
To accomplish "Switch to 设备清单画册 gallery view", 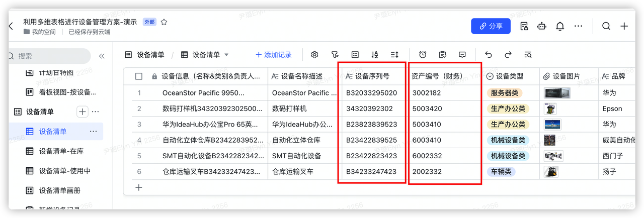I will pyautogui.click(x=59, y=190).
